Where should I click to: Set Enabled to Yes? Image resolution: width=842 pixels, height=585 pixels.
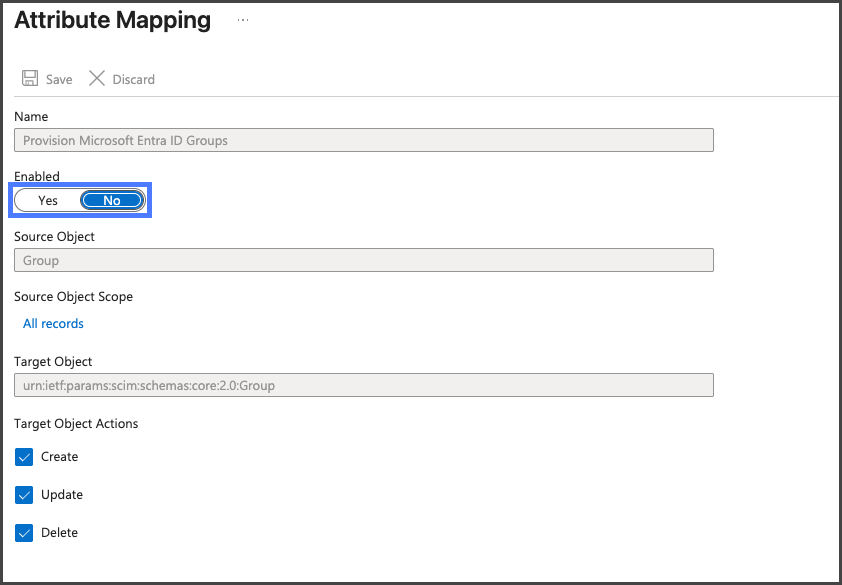tap(48, 201)
